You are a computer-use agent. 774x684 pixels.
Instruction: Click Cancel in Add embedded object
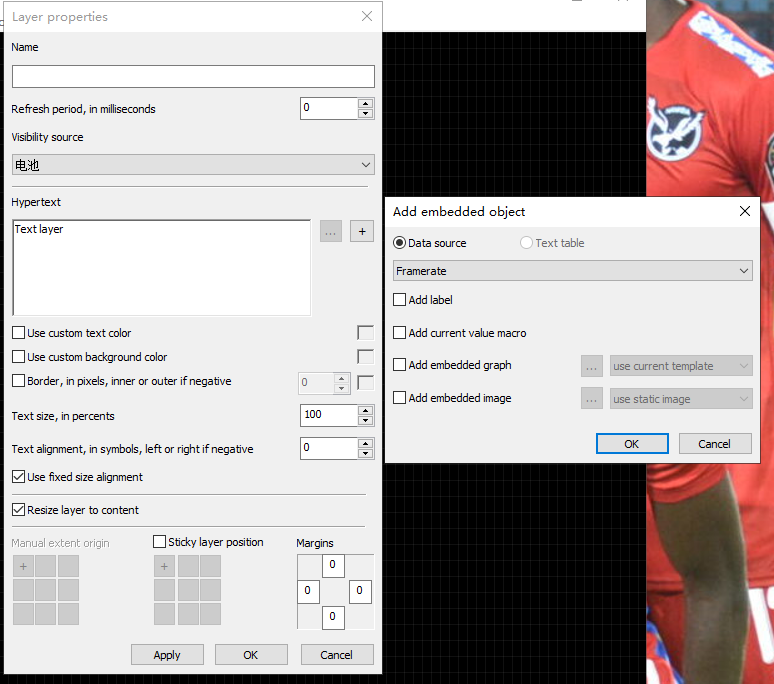tap(715, 444)
